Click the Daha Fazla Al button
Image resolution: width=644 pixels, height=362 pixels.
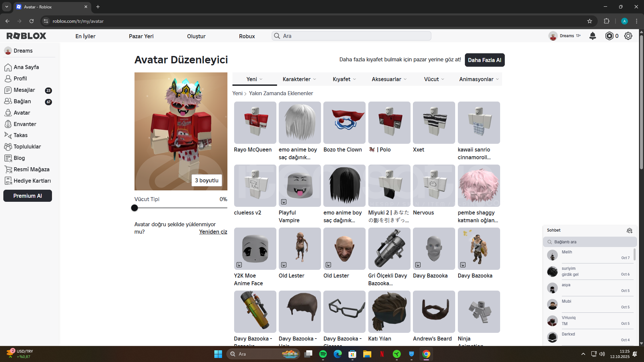point(484,60)
